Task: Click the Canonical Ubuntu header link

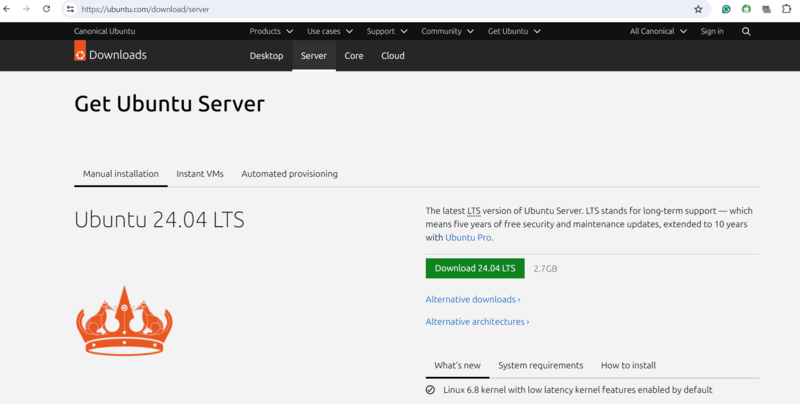Action: coord(105,31)
